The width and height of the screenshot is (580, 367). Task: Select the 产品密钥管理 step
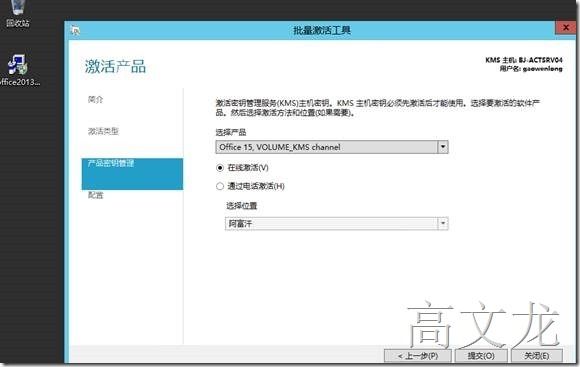click(132, 174)
